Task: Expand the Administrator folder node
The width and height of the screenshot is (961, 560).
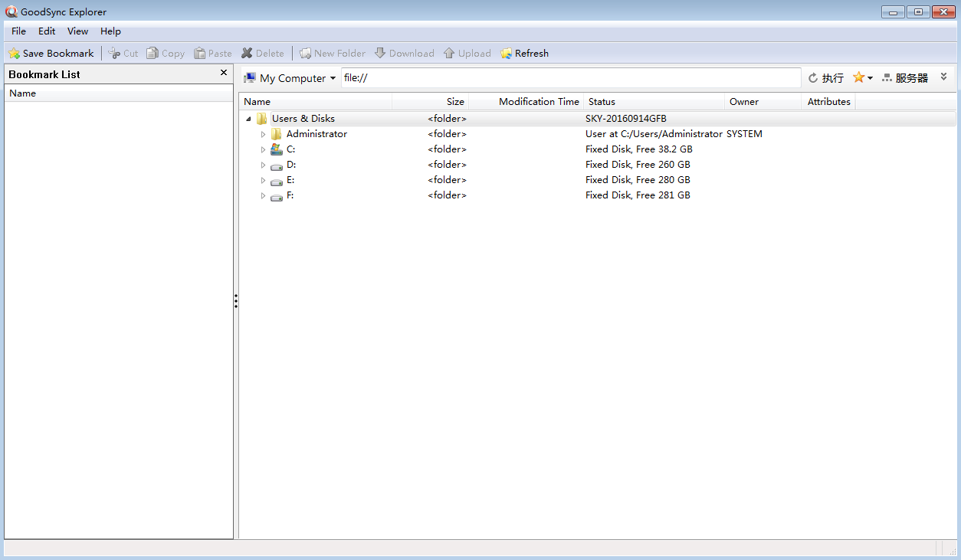Action: coord(263,134)
